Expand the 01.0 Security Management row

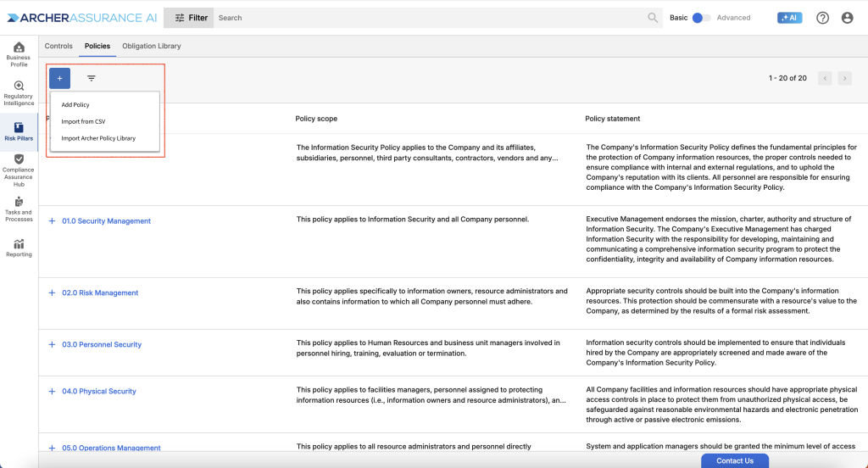pyautogui.click(x=52, y=221)
